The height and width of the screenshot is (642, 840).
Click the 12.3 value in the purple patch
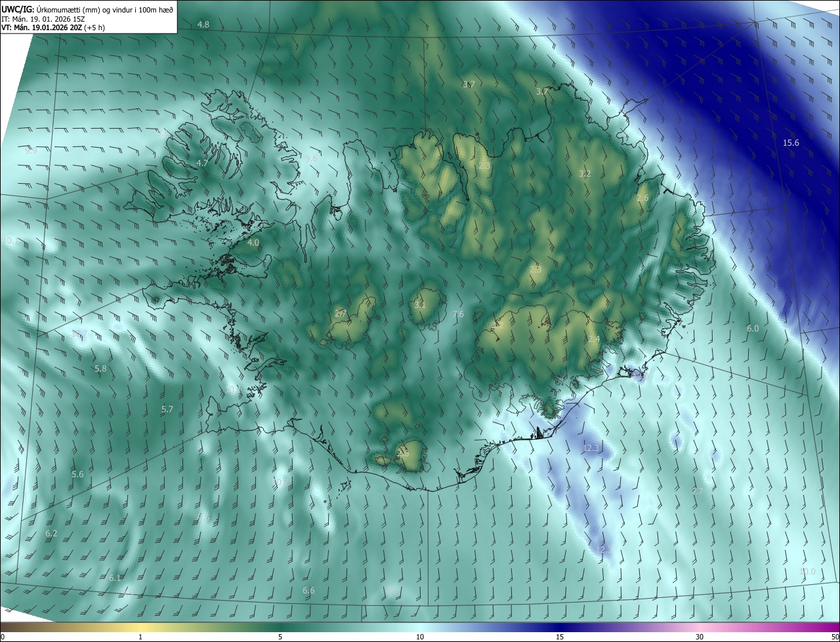click(x=591, y=448)
